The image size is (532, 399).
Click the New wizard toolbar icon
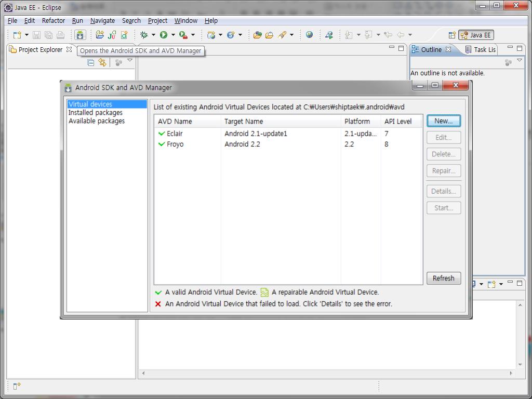[x=17, y=35]
